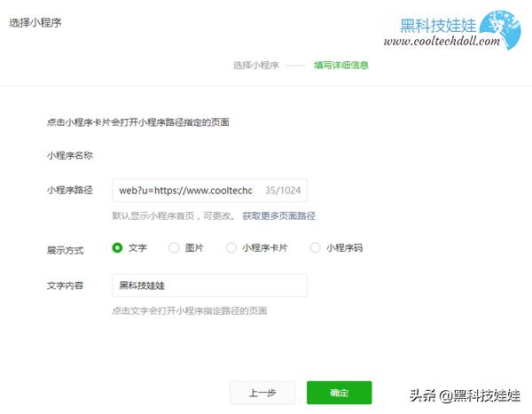Click the 选择小程序 dialog title
Viewport: 532px width, 414px height.
tap(35, 23)
